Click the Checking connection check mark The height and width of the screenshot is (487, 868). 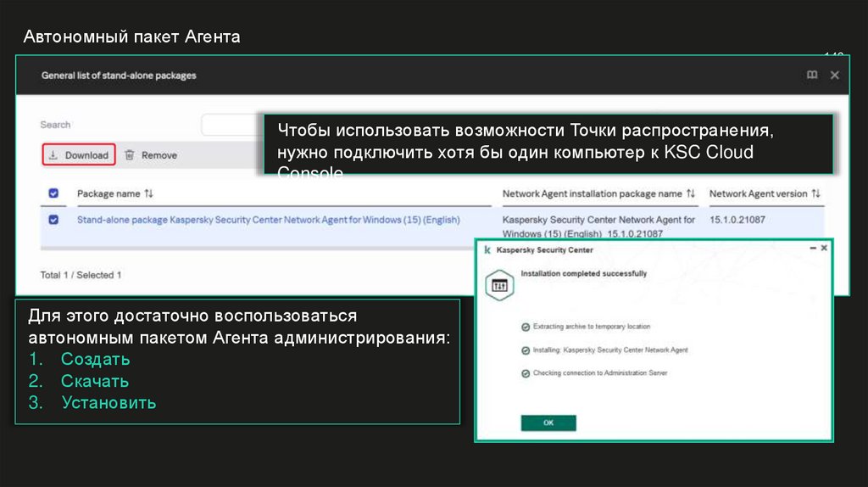pyautogui.click(x=526, y=373)
